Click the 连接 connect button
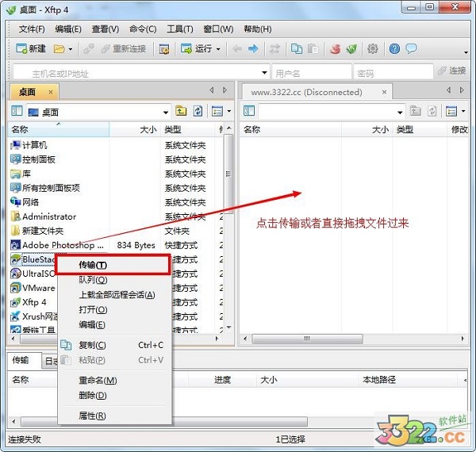The width and height of the screenshot is (476, 452). (451, 71)
